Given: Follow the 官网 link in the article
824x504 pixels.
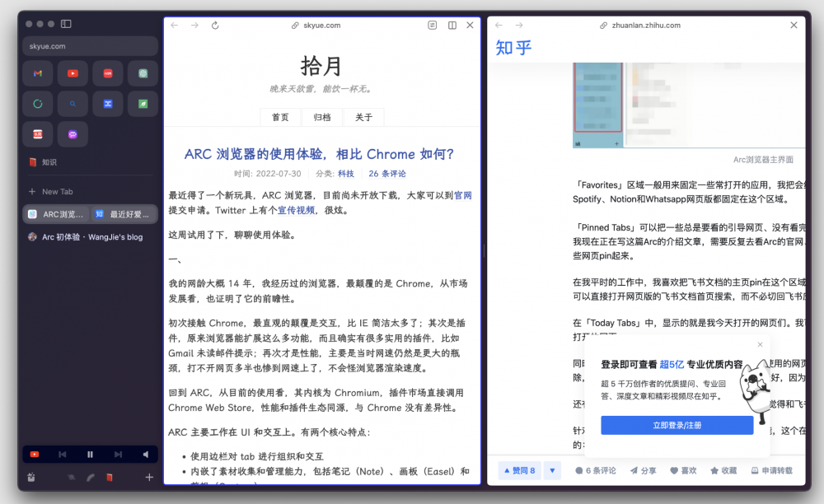Looking at the screenshot, I should coord(463,195).
